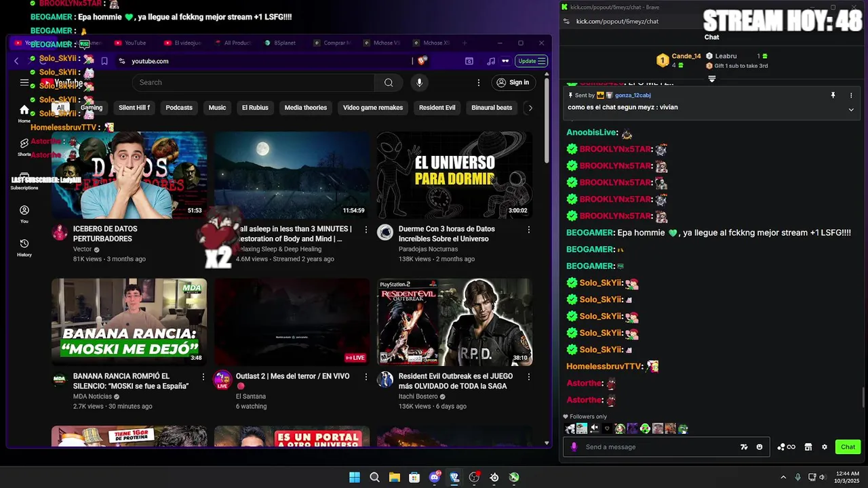Click the Kick chat scrollbar
This screenshot has width=868, height=488.
click(863, 397)
